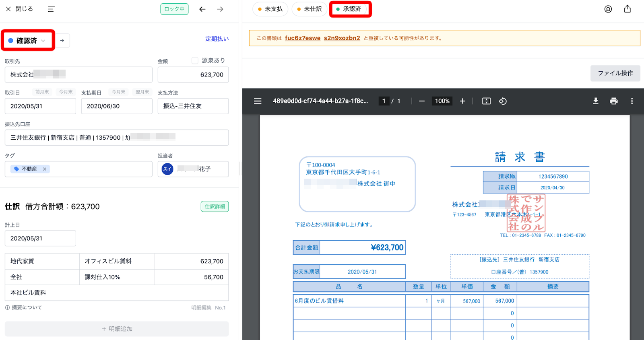Toggle the ロック中 lock button
Screen dimensions: 644x340
[x=174, y=9]
